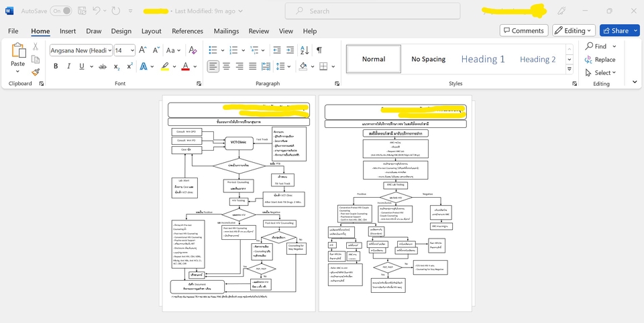644x323 pixels.
Task: Toggle show paragraph marks
Action: click(319, 50)
